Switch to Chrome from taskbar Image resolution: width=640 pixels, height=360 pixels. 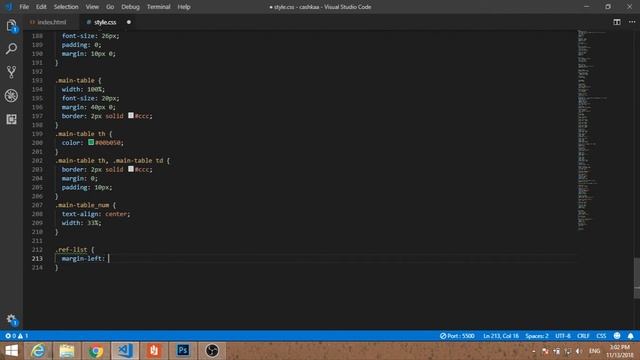pyautogui.click(x=96, y=351)
